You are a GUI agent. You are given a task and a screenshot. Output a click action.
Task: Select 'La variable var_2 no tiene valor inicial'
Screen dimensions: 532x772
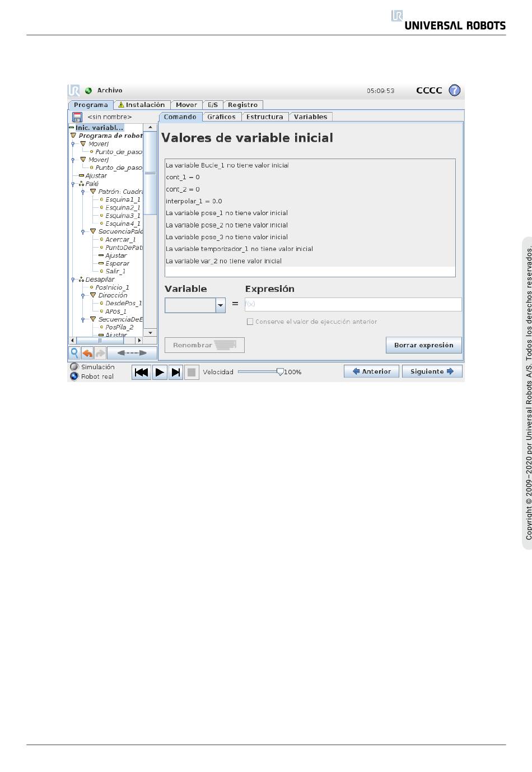click(x=310, y=261)
